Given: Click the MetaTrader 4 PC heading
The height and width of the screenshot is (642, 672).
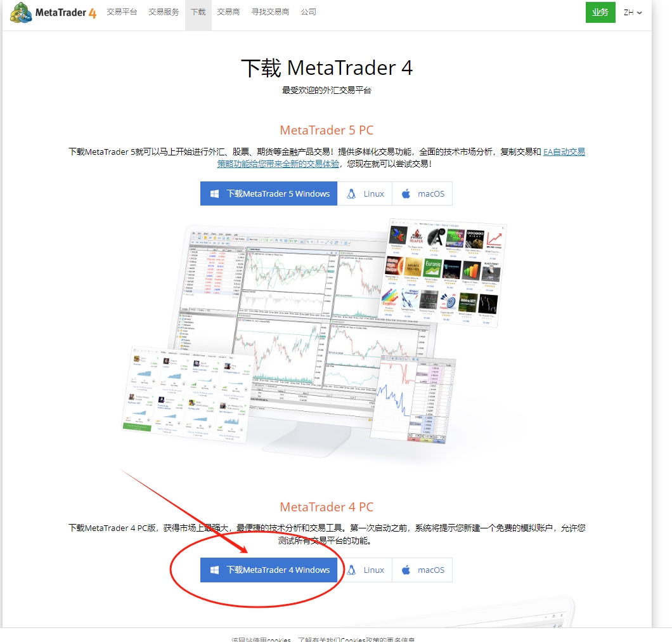Looking at the screenshot, I should (326, 507).
